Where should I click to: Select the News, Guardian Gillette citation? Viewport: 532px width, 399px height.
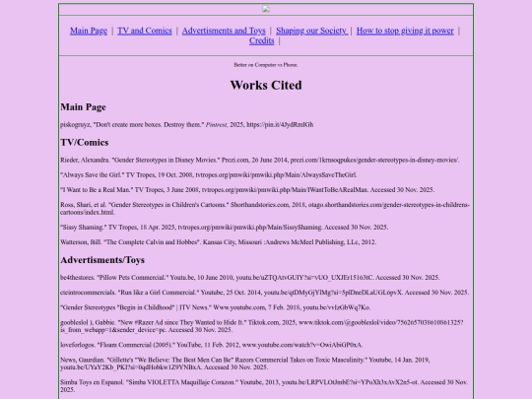245,364
